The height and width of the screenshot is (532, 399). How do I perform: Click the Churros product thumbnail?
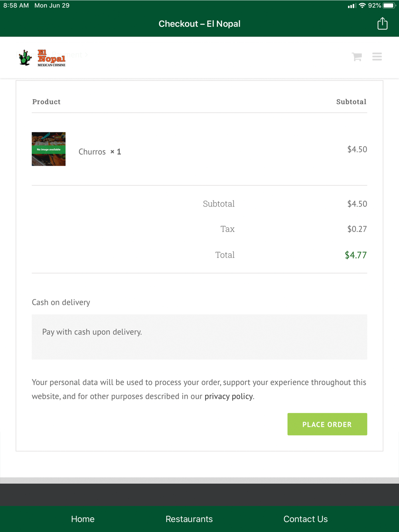[x=49, y=149]
